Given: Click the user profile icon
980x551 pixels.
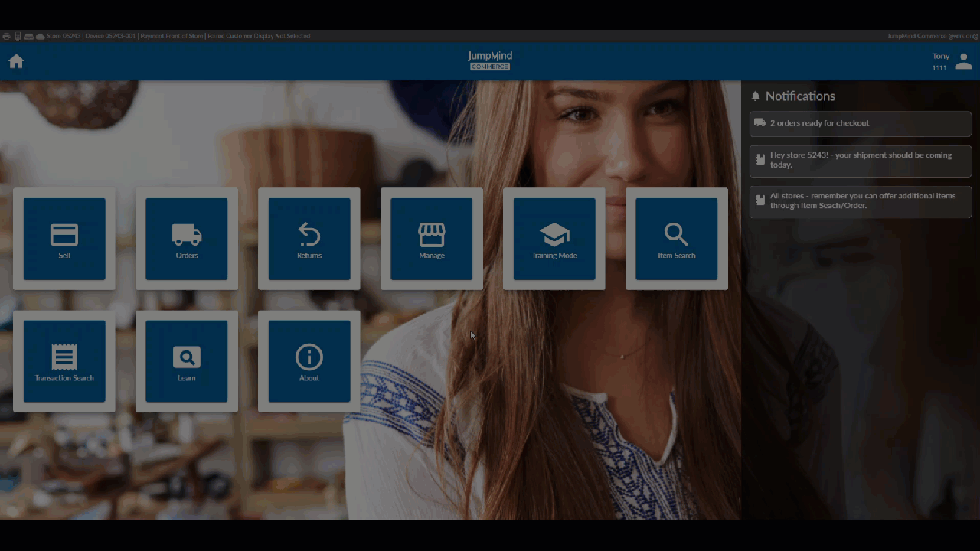Looking at the screenshot, I should tap(963, 62).
